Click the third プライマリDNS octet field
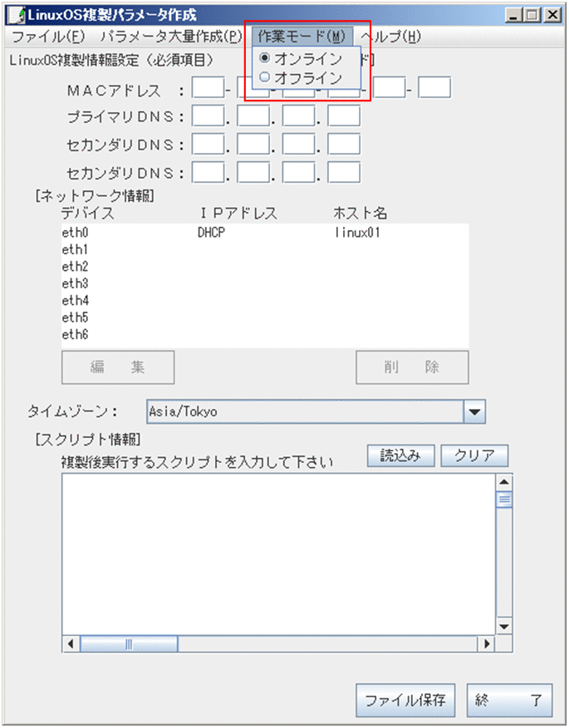The height and width of the screenshot is (728, 569). click(x=298, y=116)
